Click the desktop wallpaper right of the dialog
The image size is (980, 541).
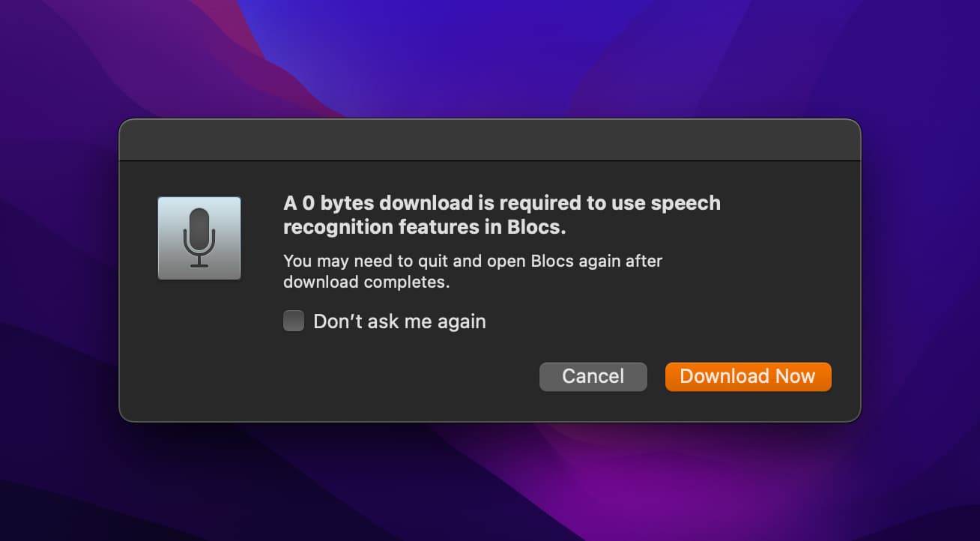920,270
